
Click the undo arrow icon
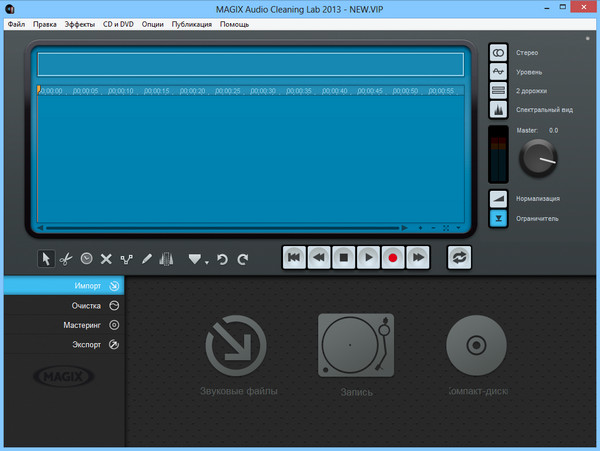222,259
